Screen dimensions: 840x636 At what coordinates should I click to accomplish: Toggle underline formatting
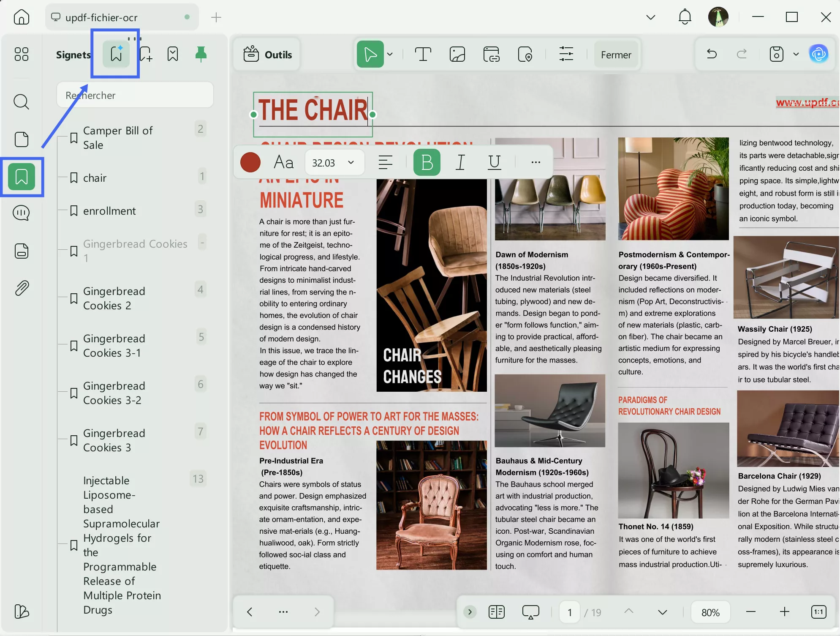pyautogui.click(x=494, y=162)
